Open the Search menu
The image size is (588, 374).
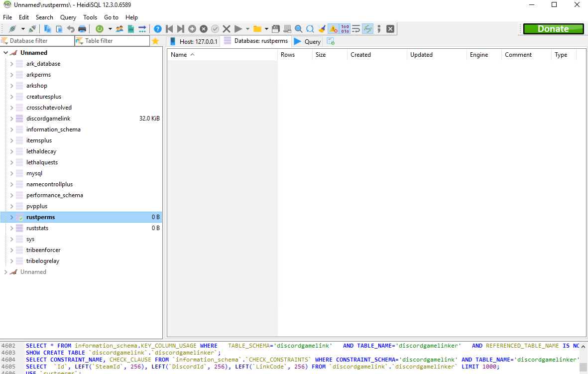pyautogui.click(x=44, y=17)
